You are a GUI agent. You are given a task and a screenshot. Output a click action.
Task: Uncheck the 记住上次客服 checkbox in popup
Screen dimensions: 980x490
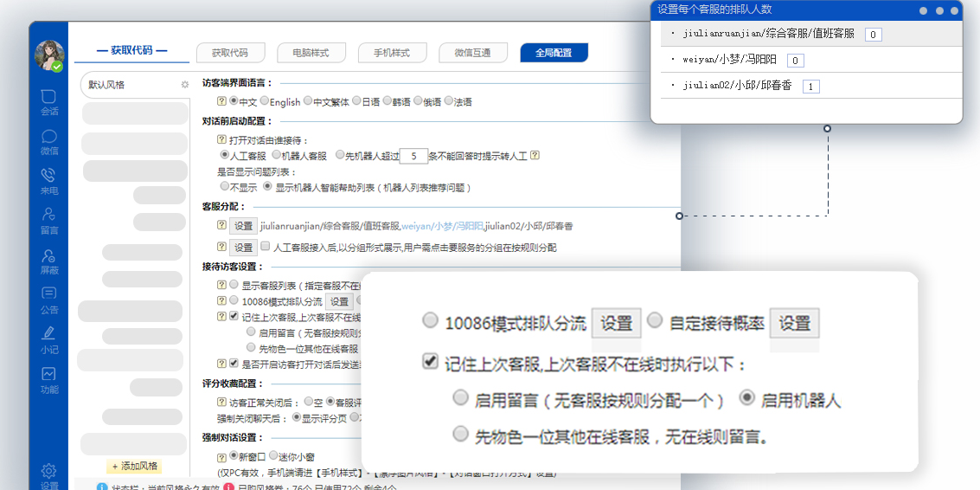click(x=430, y=361)
